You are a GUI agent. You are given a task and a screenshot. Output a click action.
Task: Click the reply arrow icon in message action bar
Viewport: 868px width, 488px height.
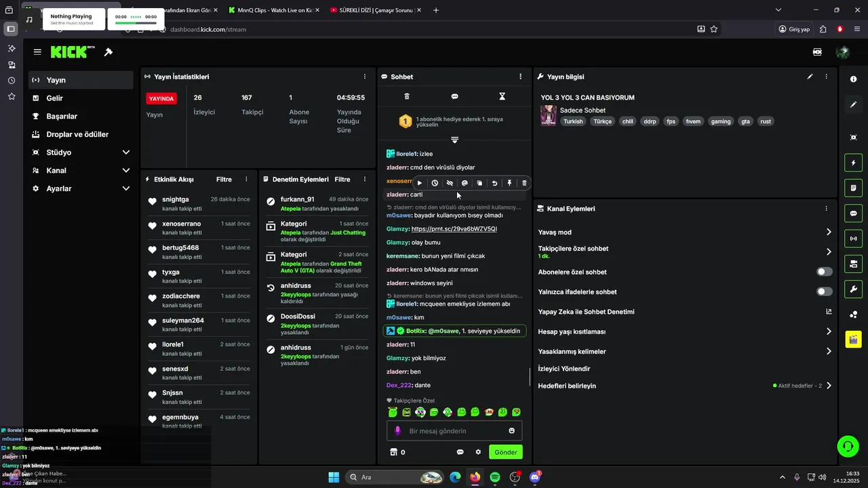494,183
